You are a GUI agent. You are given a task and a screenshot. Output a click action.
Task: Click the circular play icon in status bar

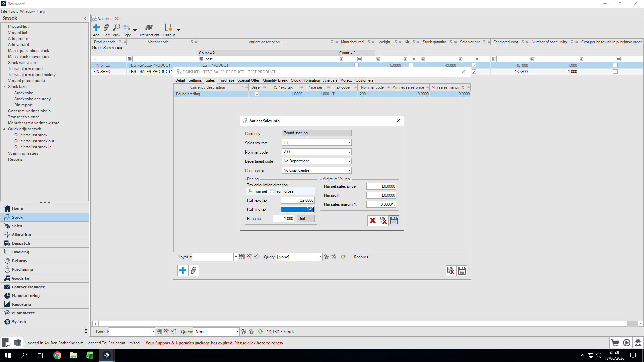point(627,343)
